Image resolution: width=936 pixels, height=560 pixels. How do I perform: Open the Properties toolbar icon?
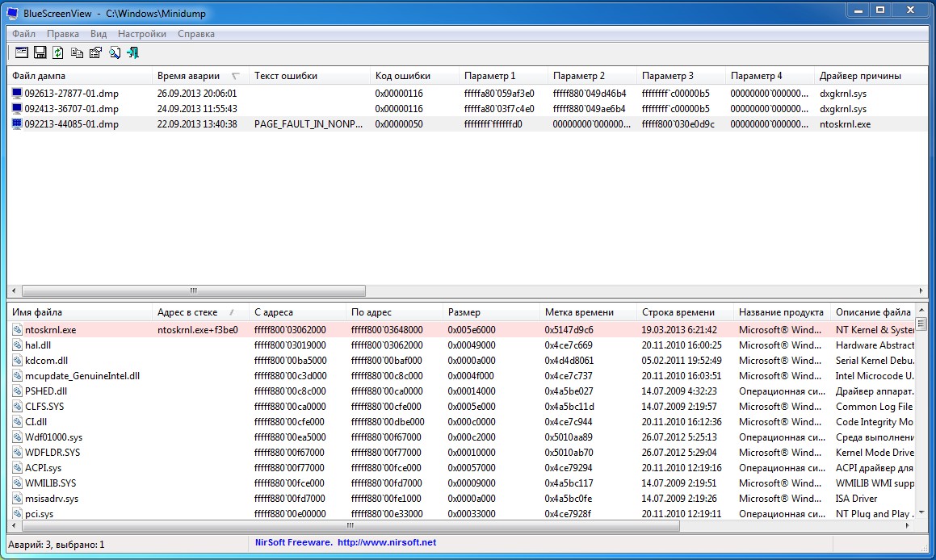[95, 52]
